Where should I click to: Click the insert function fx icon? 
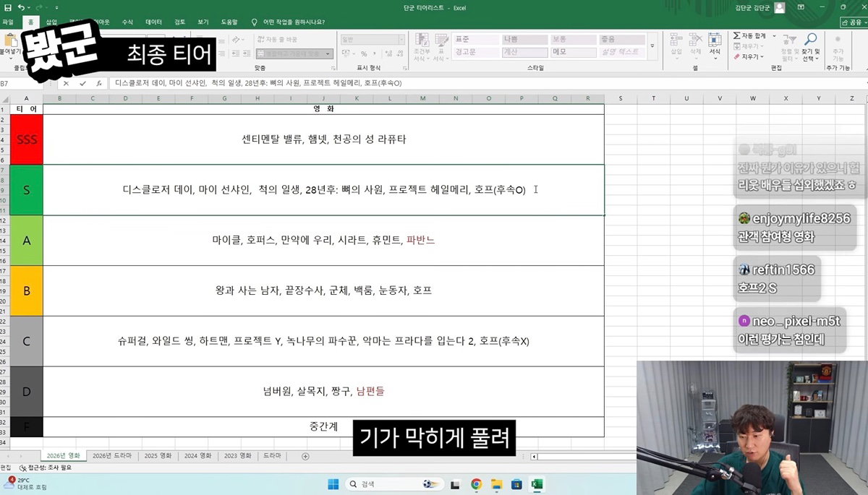[x=98, y=83]
